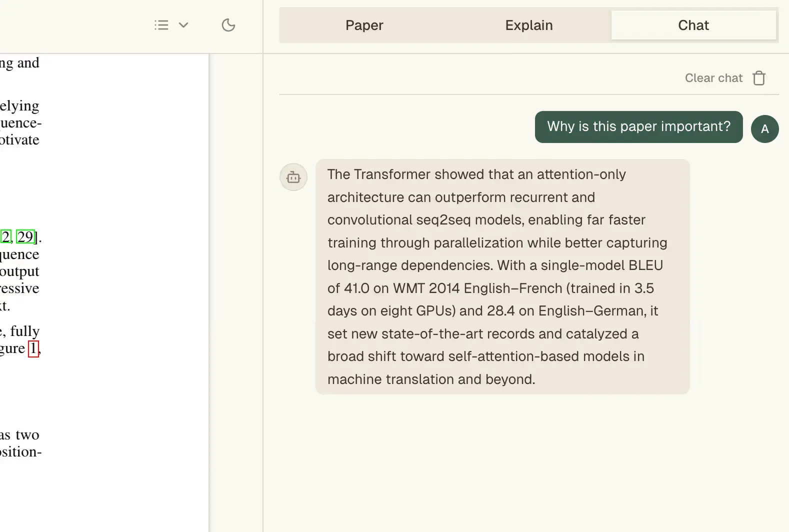Click the 'as two' text in the paper
Viewport: 789px width, 532px height.
click(x=20, y=435)
